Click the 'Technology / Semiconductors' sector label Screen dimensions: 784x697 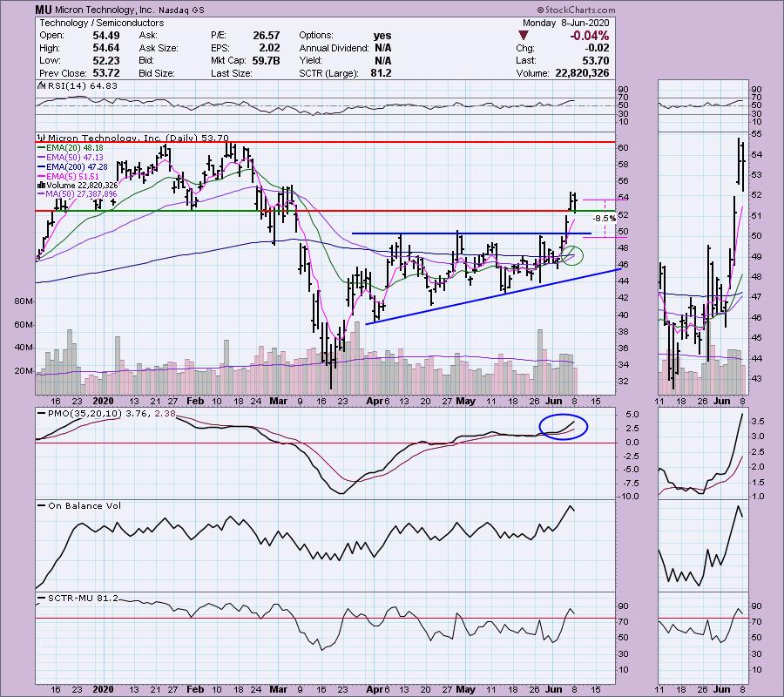[x=102, y=23]
